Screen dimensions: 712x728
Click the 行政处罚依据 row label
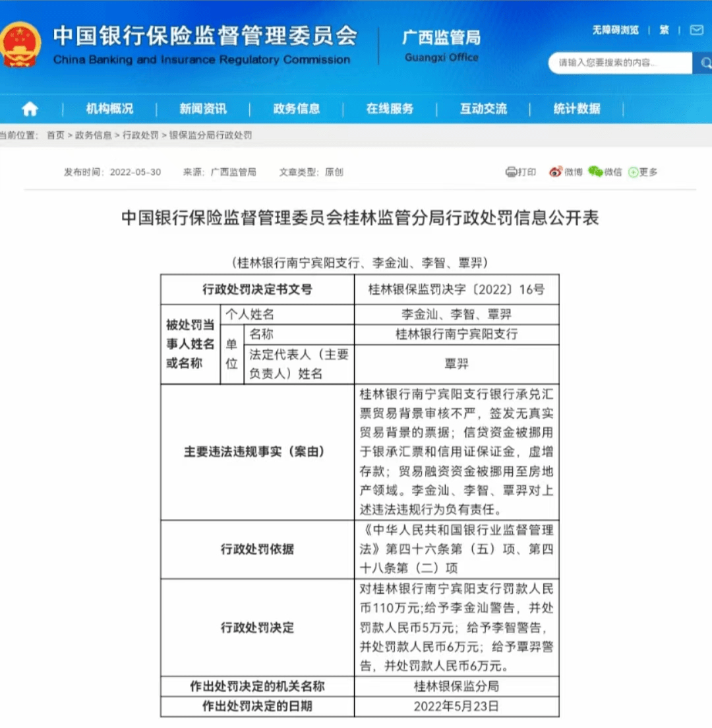click(258, 549)
